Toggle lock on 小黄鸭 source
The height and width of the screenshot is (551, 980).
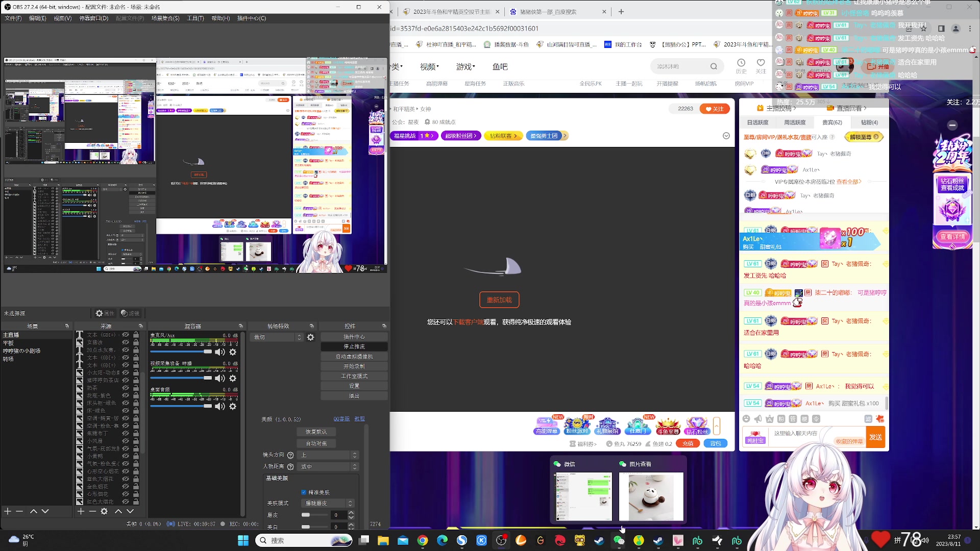pyautogui.click(x=136, y=456)
